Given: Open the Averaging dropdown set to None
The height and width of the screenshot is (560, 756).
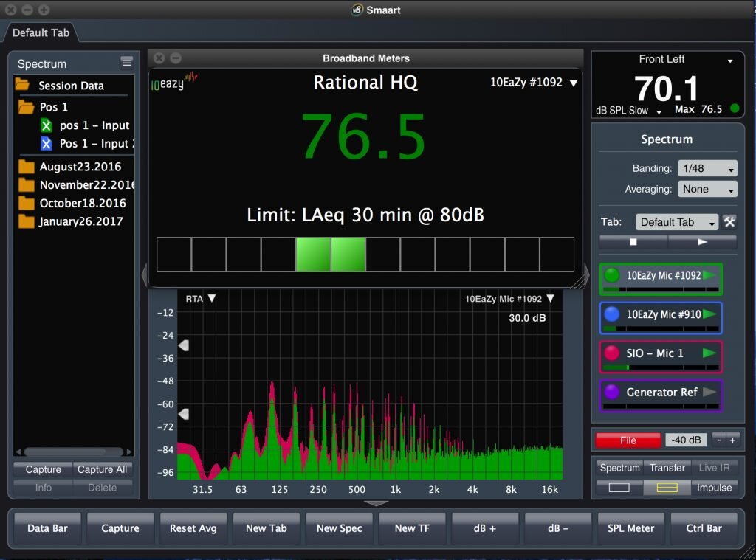Looking at the screenshot, I should pos(707,189).
